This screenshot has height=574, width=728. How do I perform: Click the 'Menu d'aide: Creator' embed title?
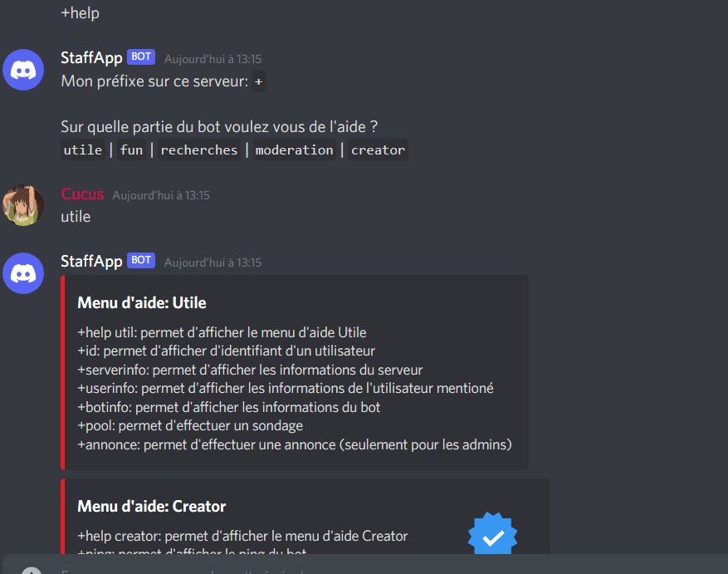tap(151, 507)
